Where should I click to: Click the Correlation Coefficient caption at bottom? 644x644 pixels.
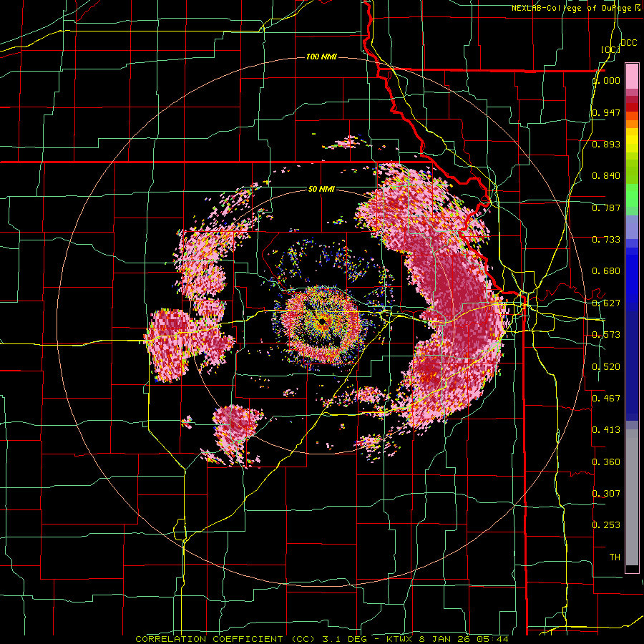(322, 639)
